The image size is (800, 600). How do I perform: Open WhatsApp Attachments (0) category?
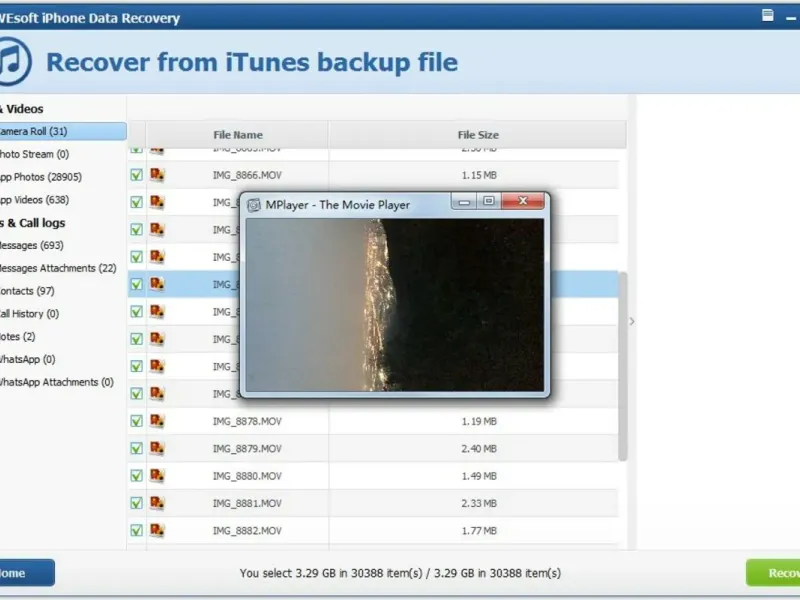57,382
